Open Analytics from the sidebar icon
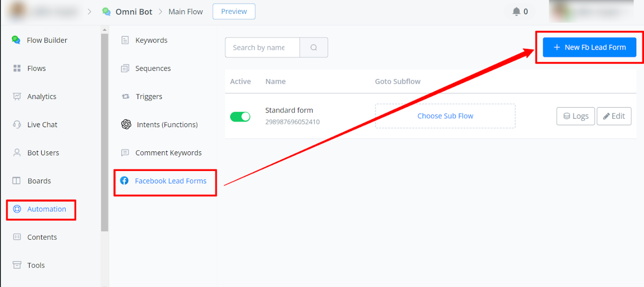 point(17,96)
